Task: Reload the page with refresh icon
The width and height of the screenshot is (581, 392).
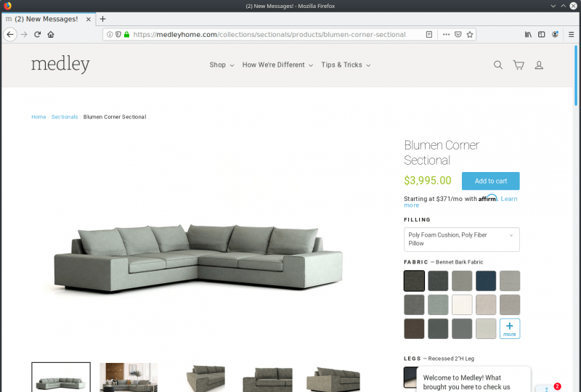Action: click(37, 34)
